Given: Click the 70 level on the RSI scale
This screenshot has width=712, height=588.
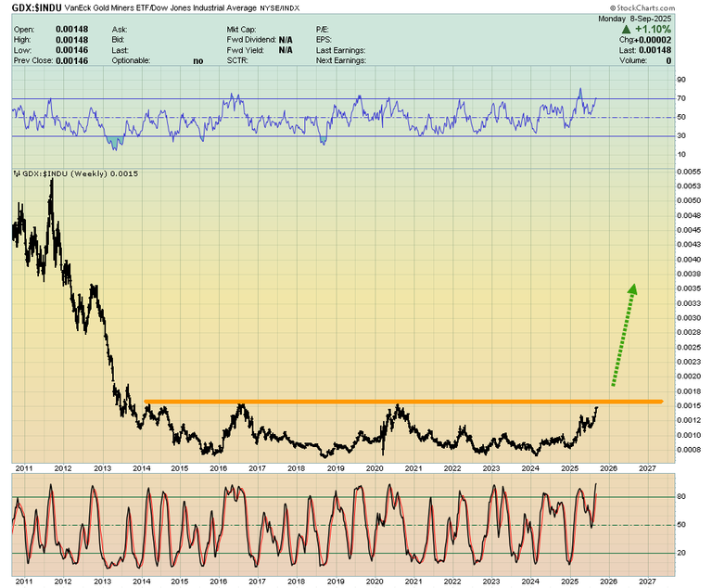Looking at the screenshot, I should point(681,98).
